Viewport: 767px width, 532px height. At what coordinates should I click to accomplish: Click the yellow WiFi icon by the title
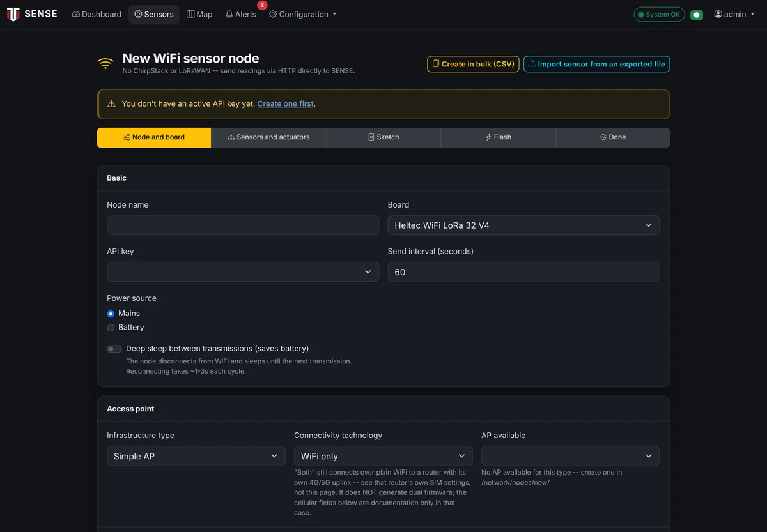tap(105, 63)
